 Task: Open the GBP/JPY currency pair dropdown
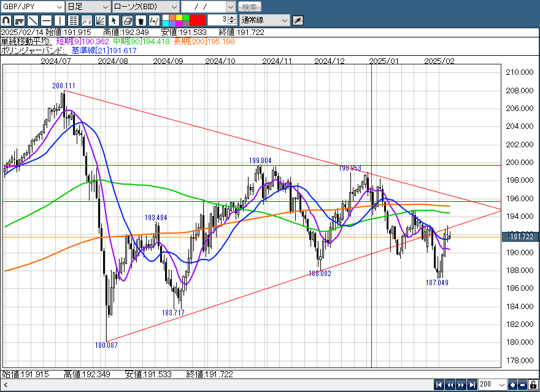[33, 7]
